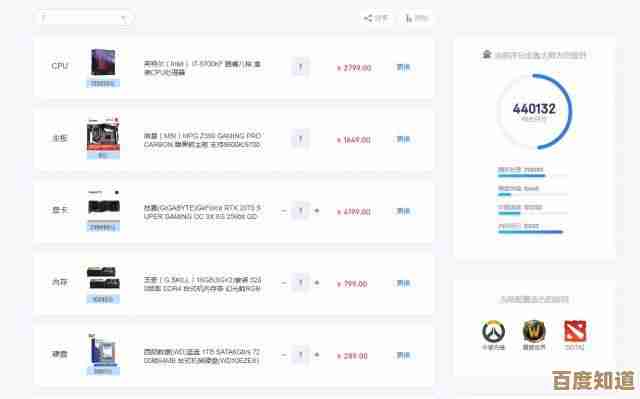640x399 pixels.
Task: Click the button right of the share button
Action: pyautogui.click(x=416, y=18)
